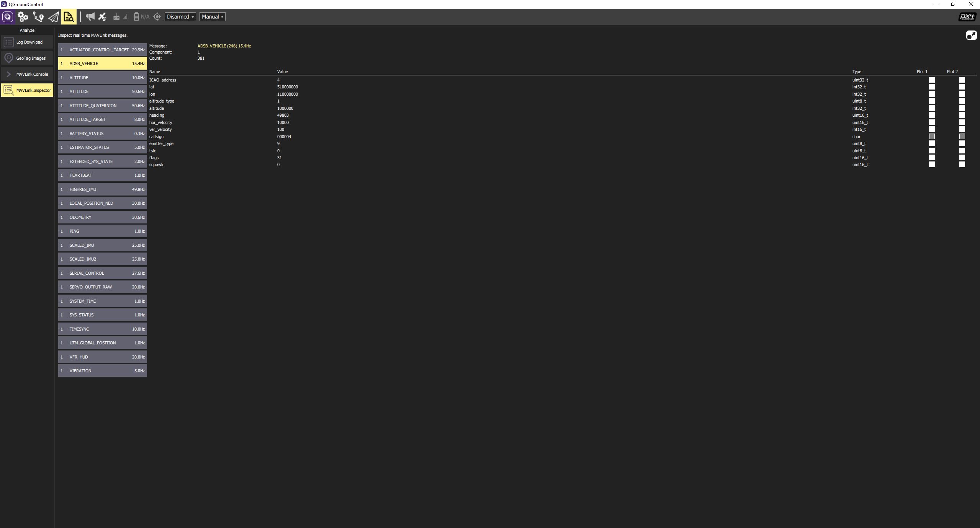
Task: Check GPS satellite status indicator
Action: point(102,16)
